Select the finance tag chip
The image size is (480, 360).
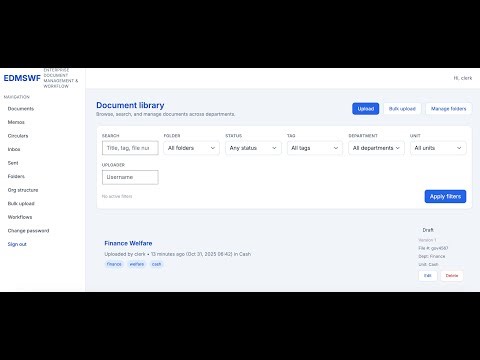(114, 264)
